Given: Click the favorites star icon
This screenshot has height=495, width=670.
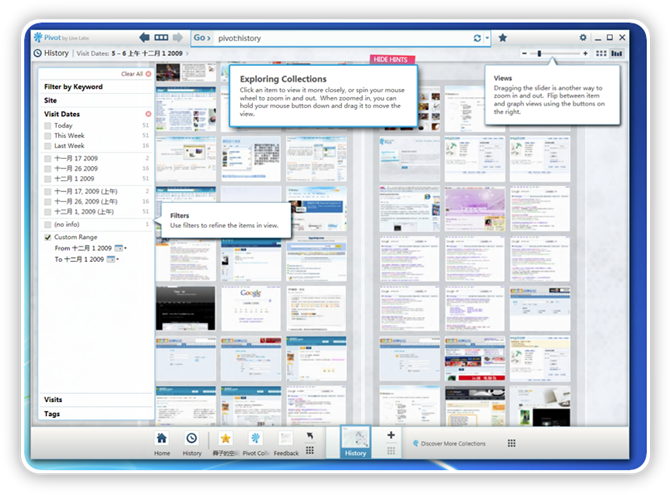Looking at the screenshot, I should click(x=503, y=38).
